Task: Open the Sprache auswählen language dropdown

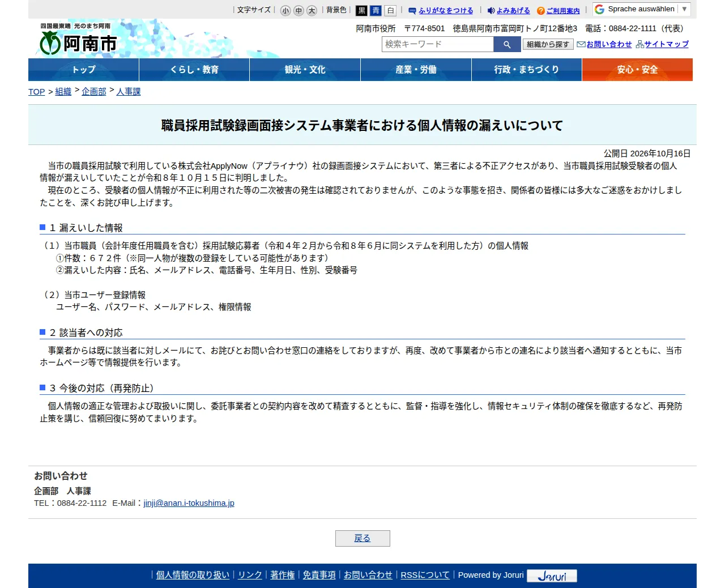Action: tap(641, 9)
